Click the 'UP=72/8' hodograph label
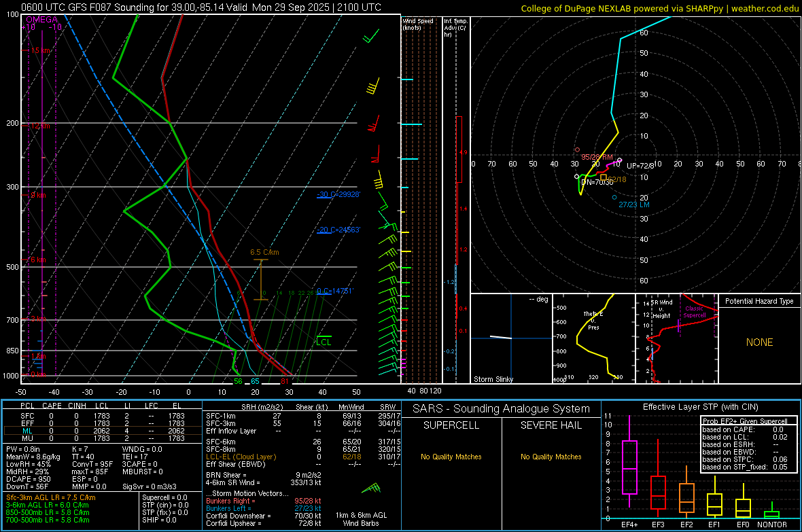 (x=640, y=166)
